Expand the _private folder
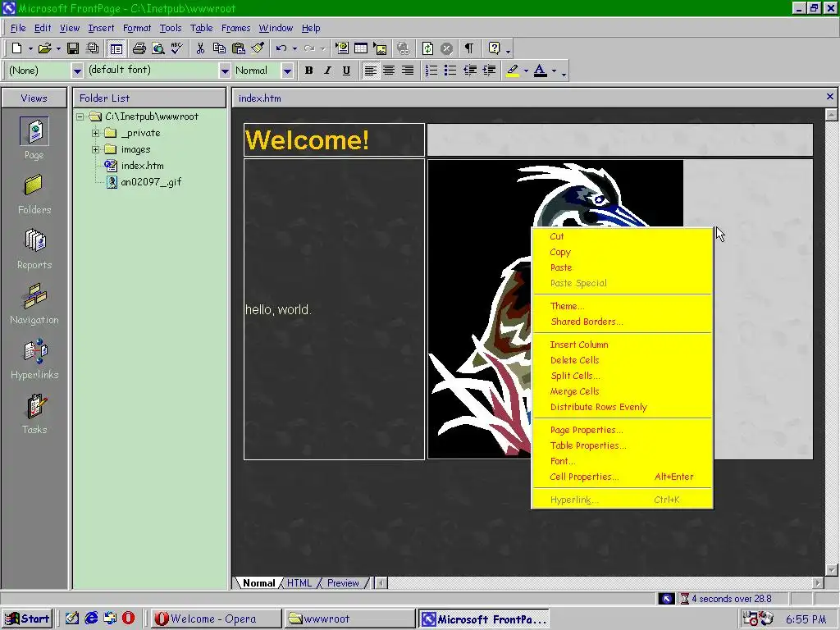This screenshot has width=840, height=630. click(x=95, y=133)
